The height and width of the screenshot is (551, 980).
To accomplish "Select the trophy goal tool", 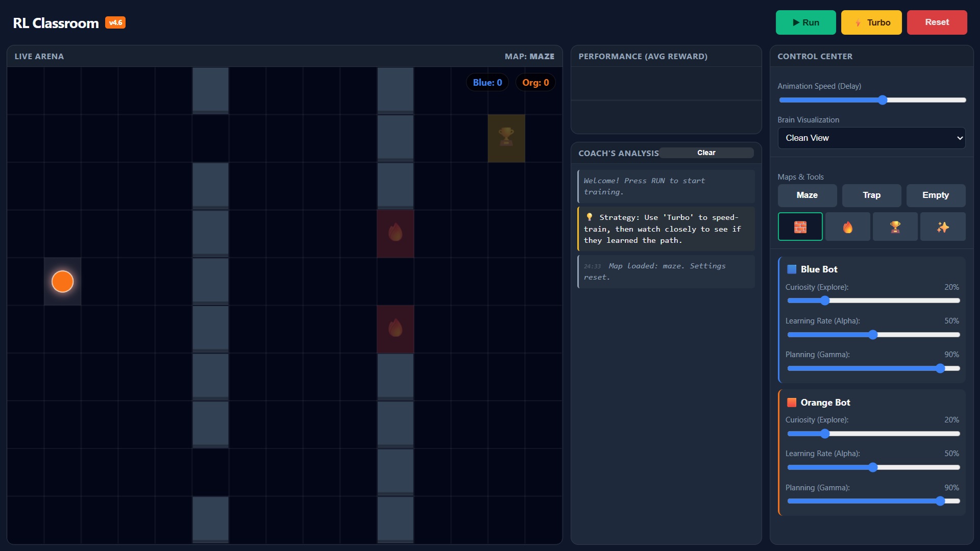I will [895, 227].
